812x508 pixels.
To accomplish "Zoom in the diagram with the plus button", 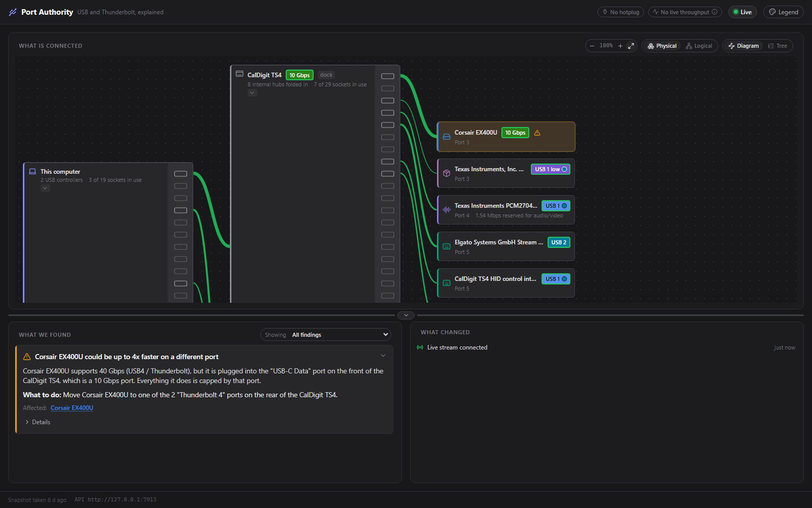I will tap(620, 46).
